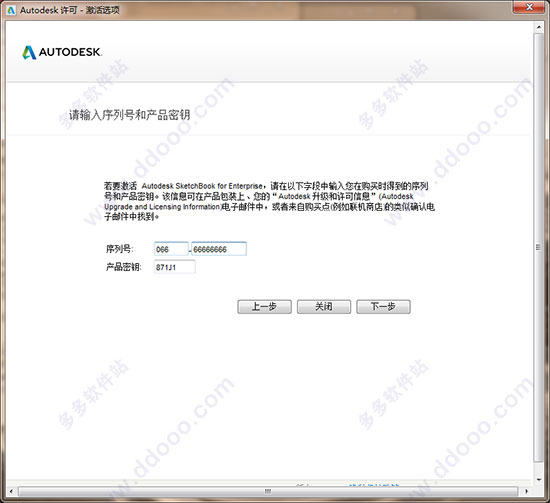Viewport: 550px width, 503px height.
Task: Focus the product key field 871J1
Action: tap(174, 267)
